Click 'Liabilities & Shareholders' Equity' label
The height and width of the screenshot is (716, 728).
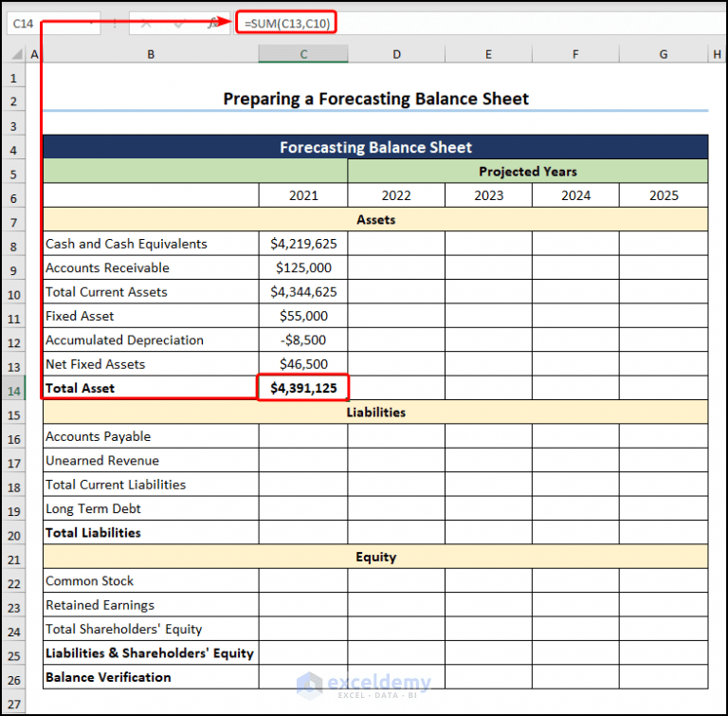[x=150, y=653]
